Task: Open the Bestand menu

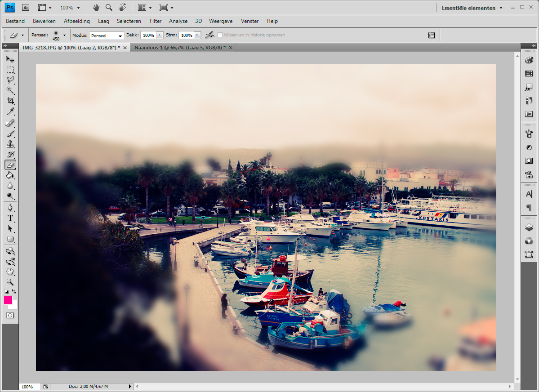Action: [15, 21]
